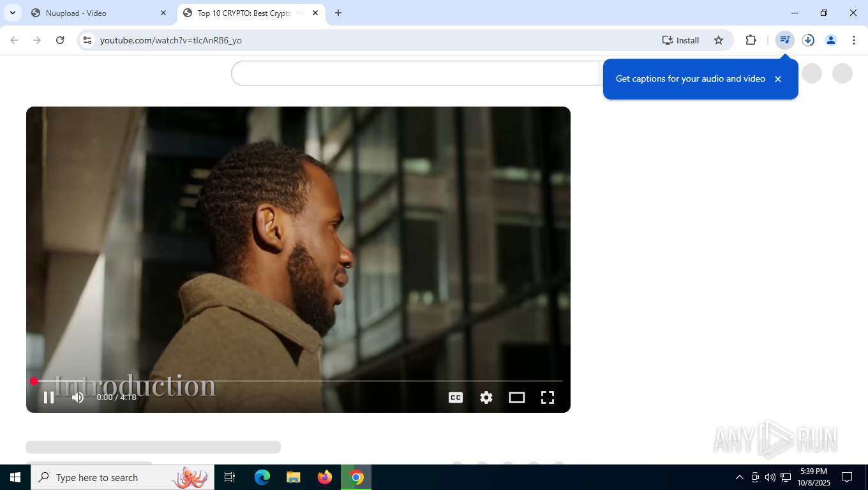Switch to Nuupload - Video tab

(x=99, y=13)
